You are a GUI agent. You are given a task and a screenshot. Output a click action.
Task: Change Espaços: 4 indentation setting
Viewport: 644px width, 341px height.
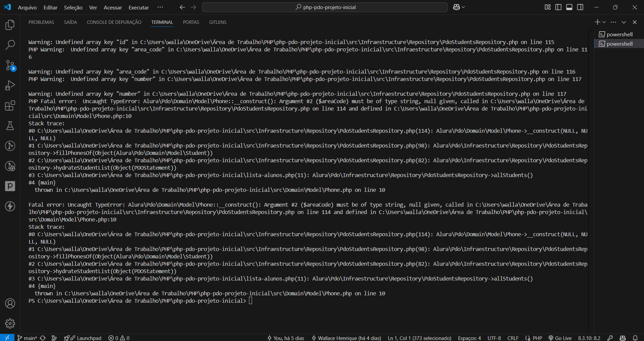click(469, 338)
